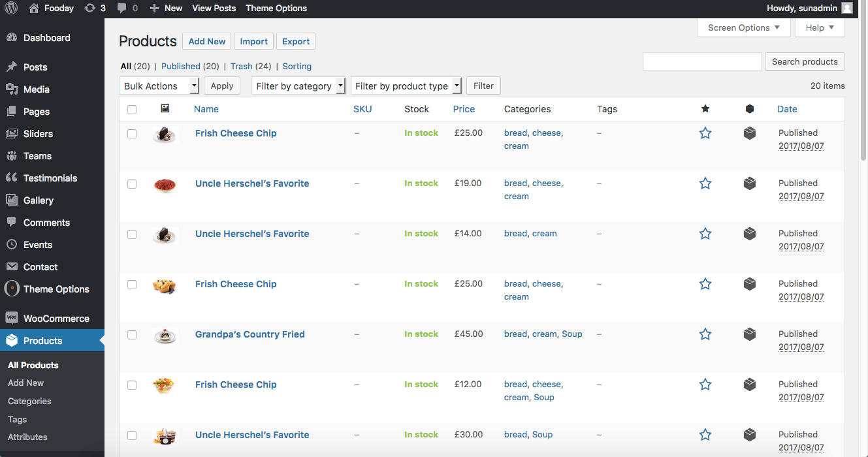Show the Trash (24) view
This screenshot has height=457, width=868.
coord(251,66)
